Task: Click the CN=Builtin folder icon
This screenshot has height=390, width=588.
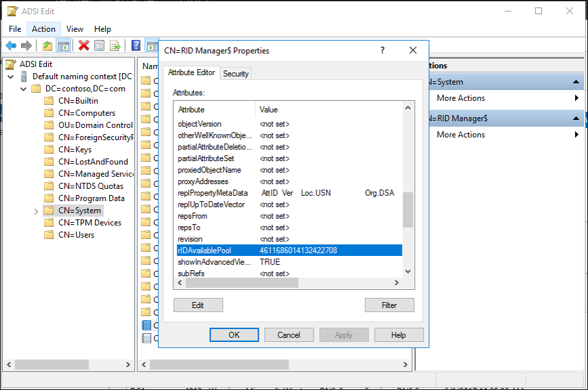Action: coord(49,101)
